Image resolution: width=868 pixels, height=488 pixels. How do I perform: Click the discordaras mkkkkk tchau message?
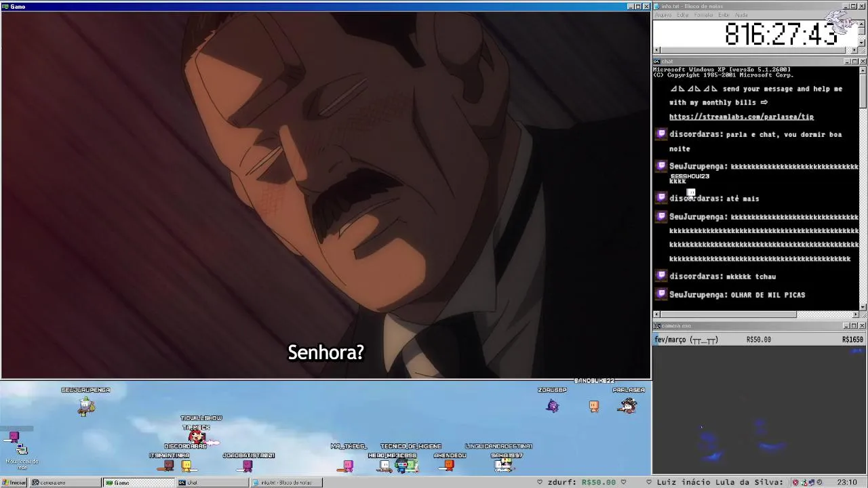click(x=722, y=277)
